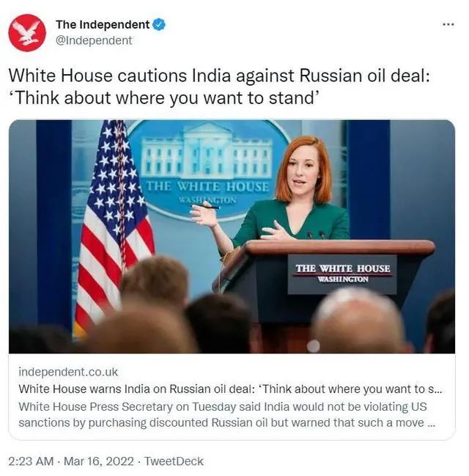Click the tweet headline text
The width and height of the screenshot is (469, 476).
point(219,87)
